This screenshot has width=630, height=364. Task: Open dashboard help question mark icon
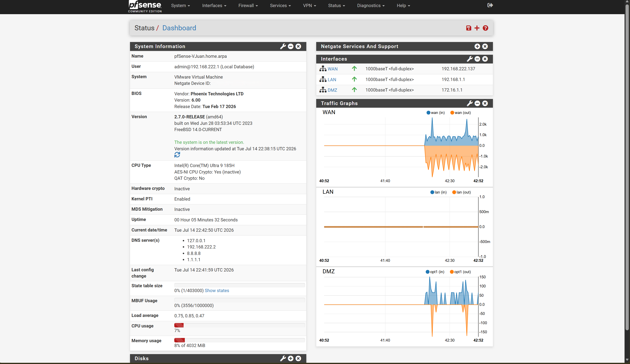[485, 28]
